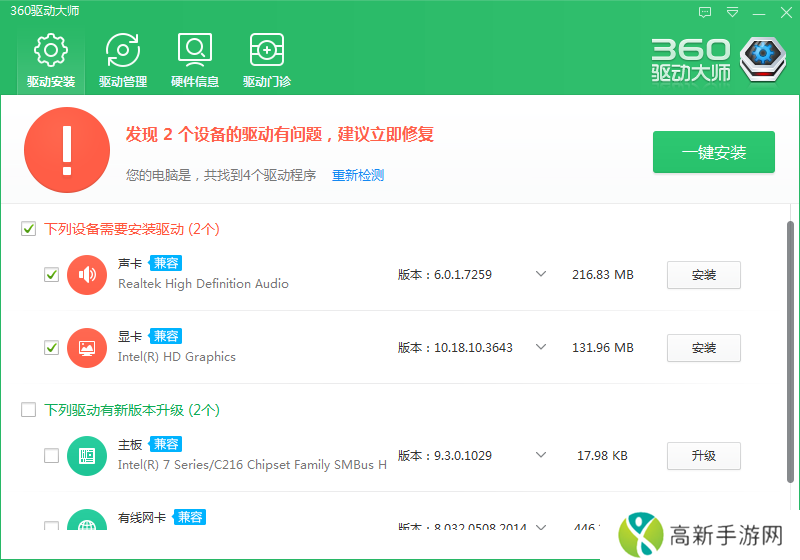Click the motherboard chip icon
The height and width of the screenshot is (560, 800).
[87, 456]
